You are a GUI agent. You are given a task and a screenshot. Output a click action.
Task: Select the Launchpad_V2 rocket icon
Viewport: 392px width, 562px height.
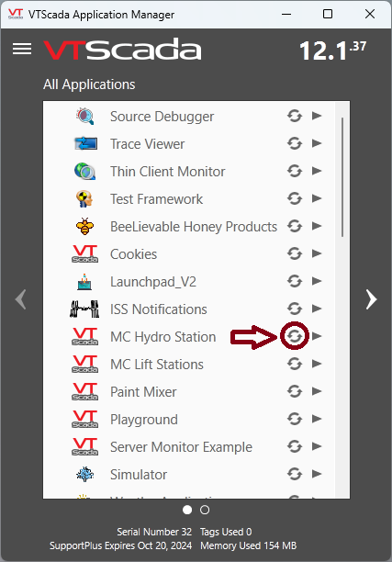tap(84, 282)
